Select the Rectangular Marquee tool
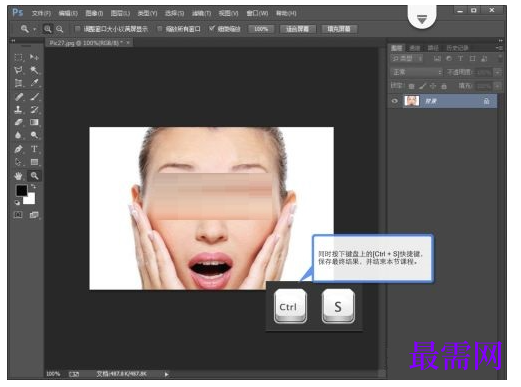This screenshot has width=521, height=387. click(19, 57)
